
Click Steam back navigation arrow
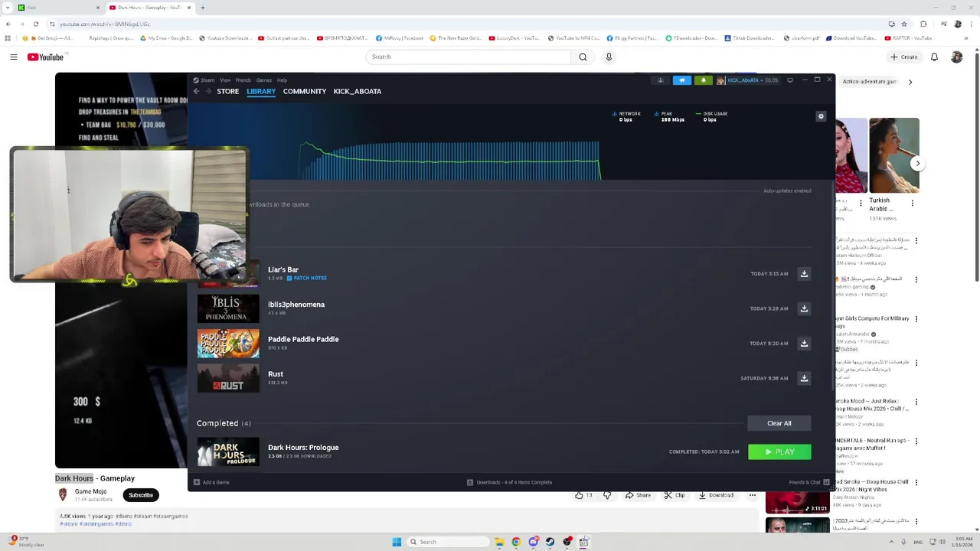[196, 91]
